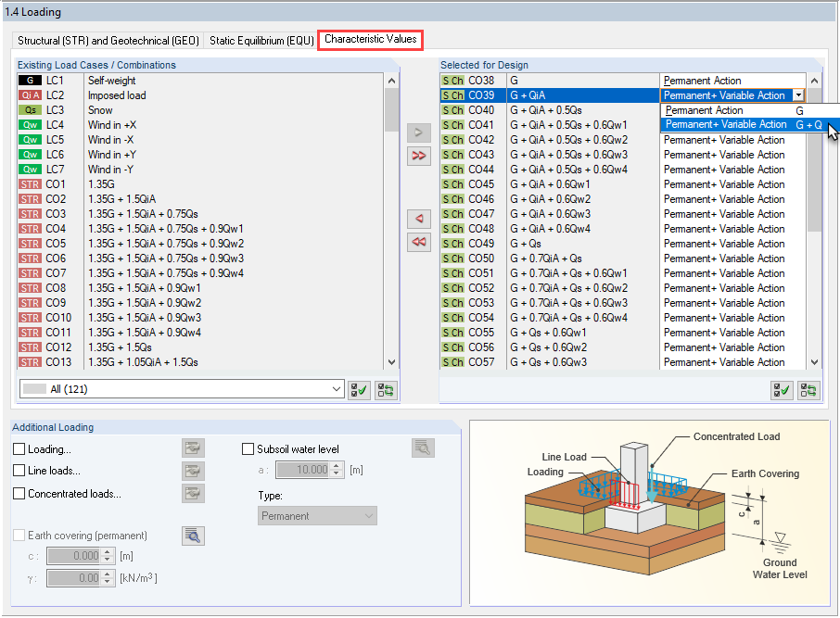Toggle Earth covering (permanent) checkbox
Image resolution: width=840 pixels, height=618 pixels.
pyautogui.click(x=19, y=535)
